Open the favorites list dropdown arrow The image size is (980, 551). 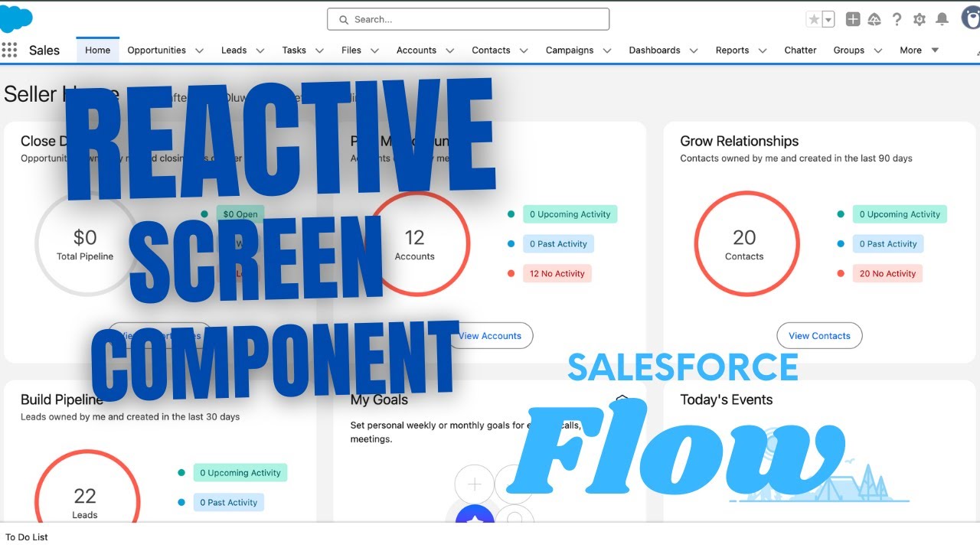click(x=828, y=19)
